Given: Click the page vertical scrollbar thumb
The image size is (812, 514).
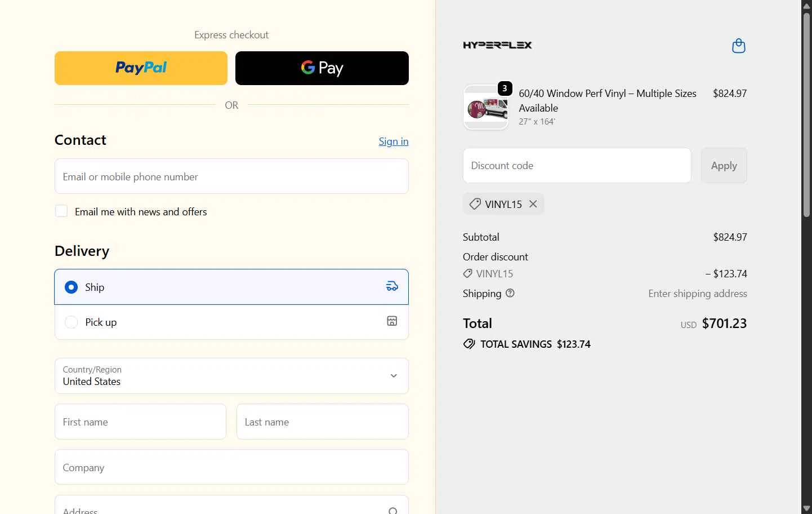Looking at the screenshot, I should click(806, 114).
